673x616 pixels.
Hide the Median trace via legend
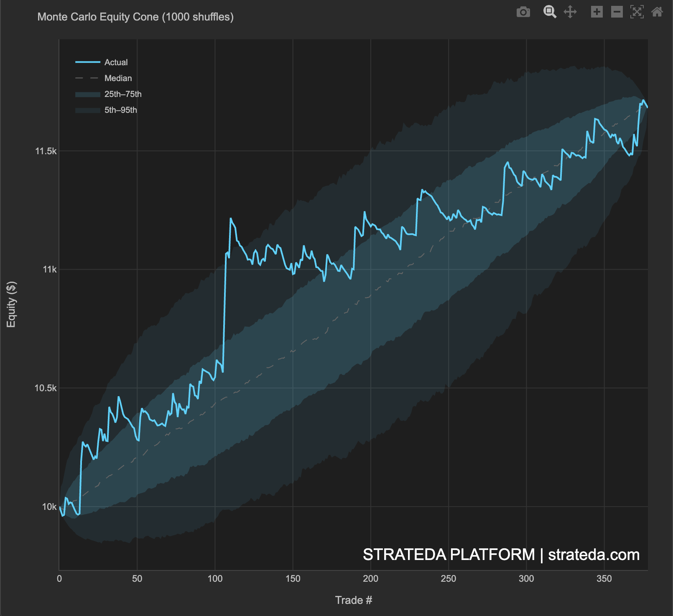[117, 78]
